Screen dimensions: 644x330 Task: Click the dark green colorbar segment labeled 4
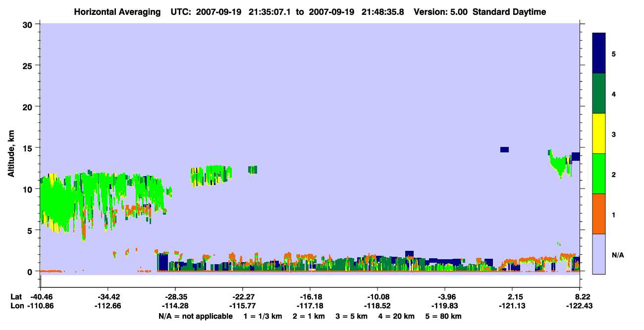[599, 94]
